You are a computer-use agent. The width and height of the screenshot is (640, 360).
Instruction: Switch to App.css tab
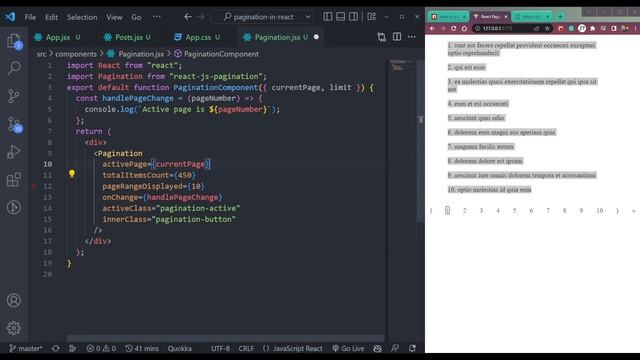click(197, 37)
